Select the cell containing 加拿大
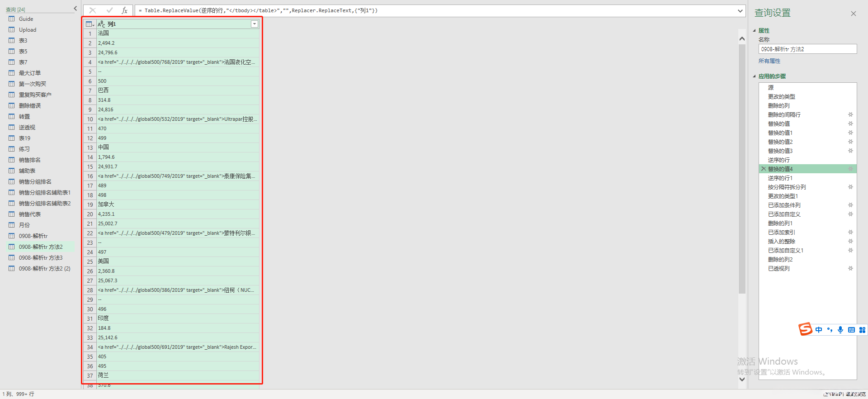The height and width of the screenshot is (399, 868). pos(178,204)
